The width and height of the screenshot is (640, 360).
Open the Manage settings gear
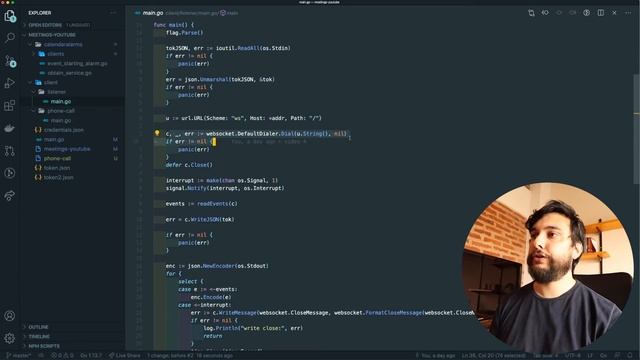tap(10, 338)
